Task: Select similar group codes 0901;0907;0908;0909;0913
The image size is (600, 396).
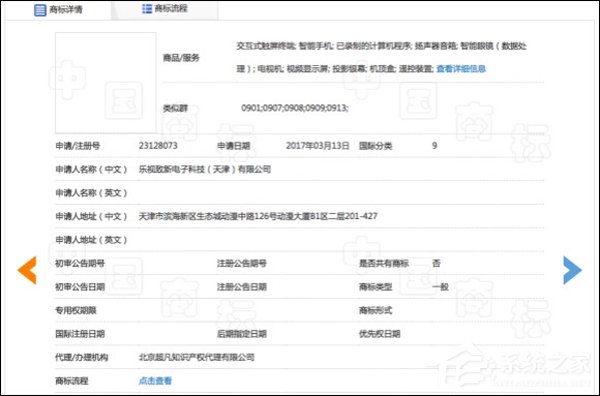Action: click(x=295, y=108)
